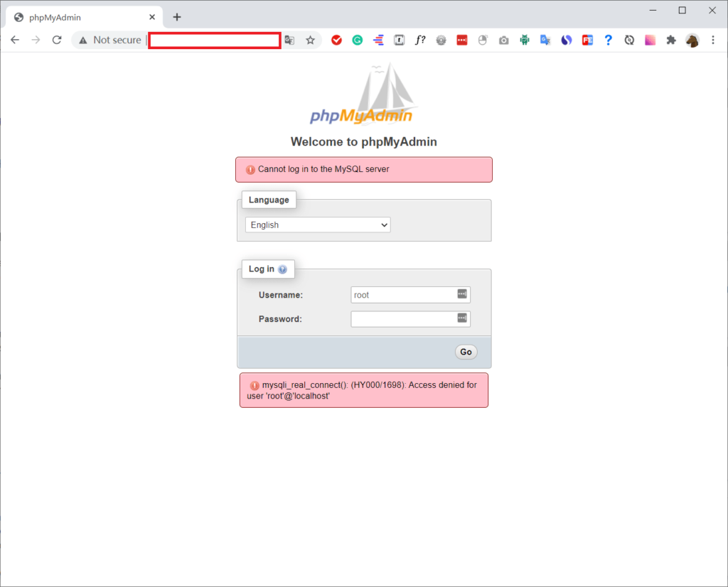This screenshot has width=728, height=587.
Task: Open password manager icon in Password field
Action: tap(462, 318)
